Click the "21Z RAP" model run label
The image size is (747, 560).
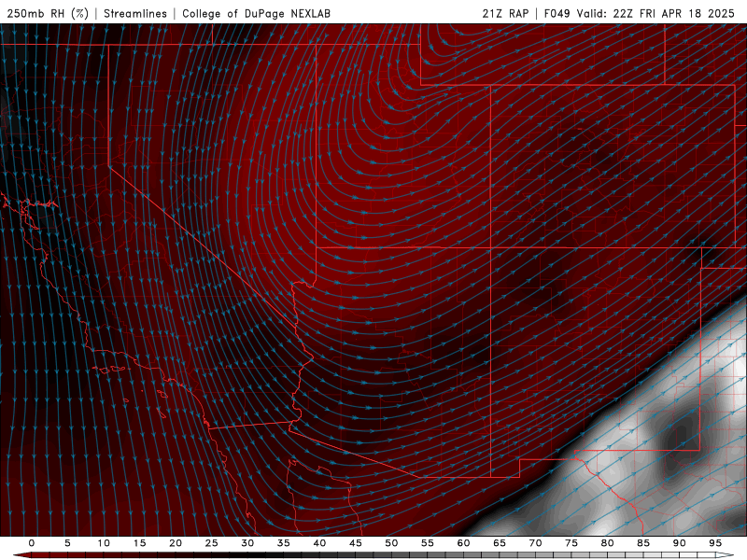505,13
